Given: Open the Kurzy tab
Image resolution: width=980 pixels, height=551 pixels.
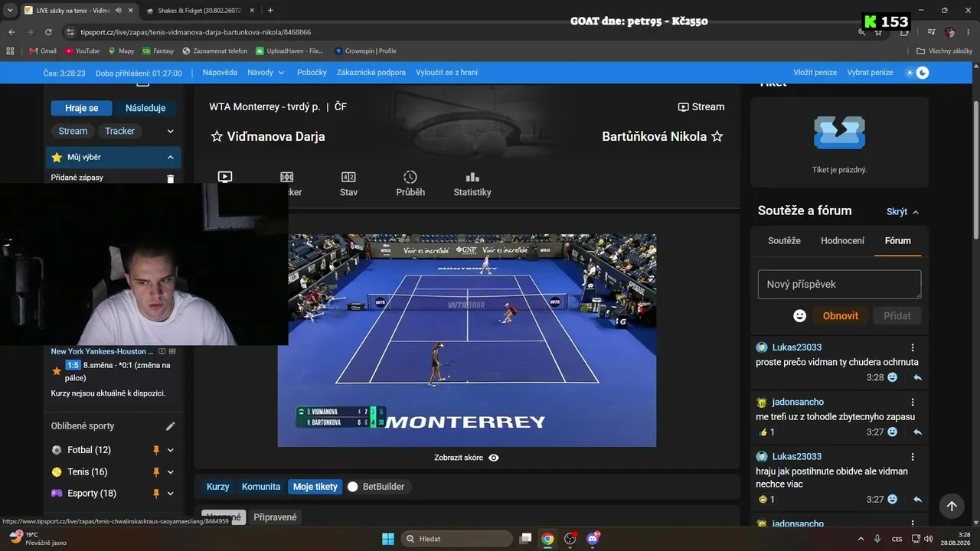Looking at the screenshot, I should (x=218, y=487).
